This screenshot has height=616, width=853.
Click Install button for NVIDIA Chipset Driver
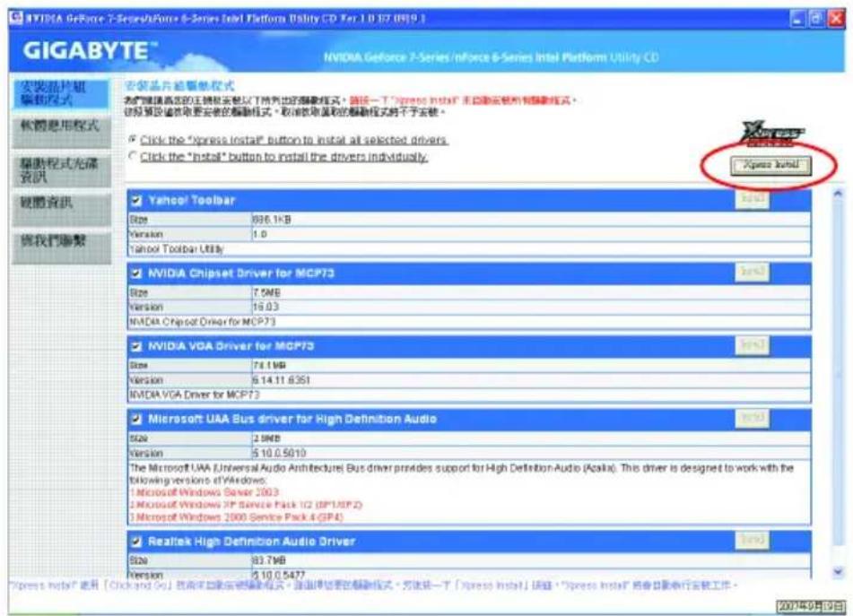(x=753, y=272)
